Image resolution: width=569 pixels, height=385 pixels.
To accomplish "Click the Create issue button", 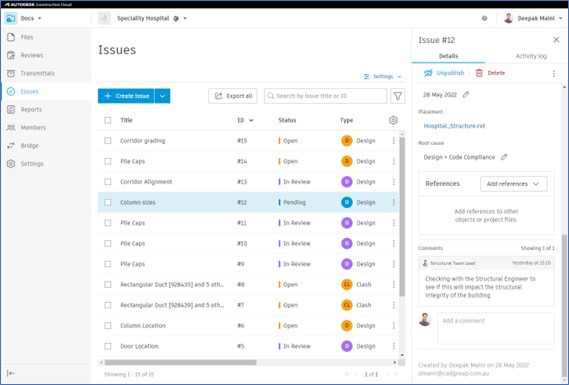I will coord(126,96).
